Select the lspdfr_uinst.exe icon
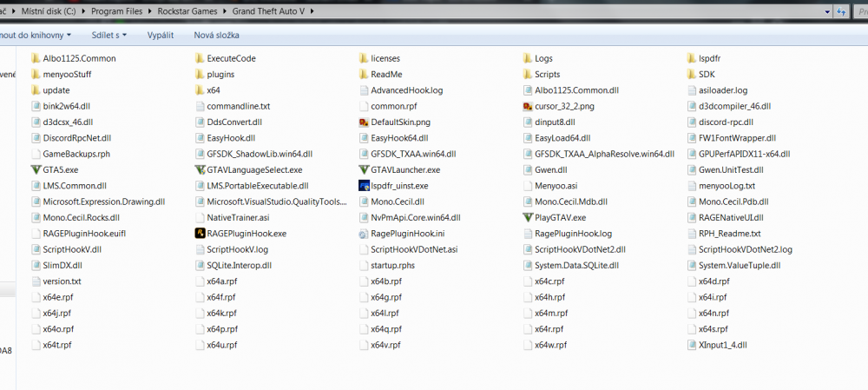Screen dimensions: 868x390 [x=364, y=186]
